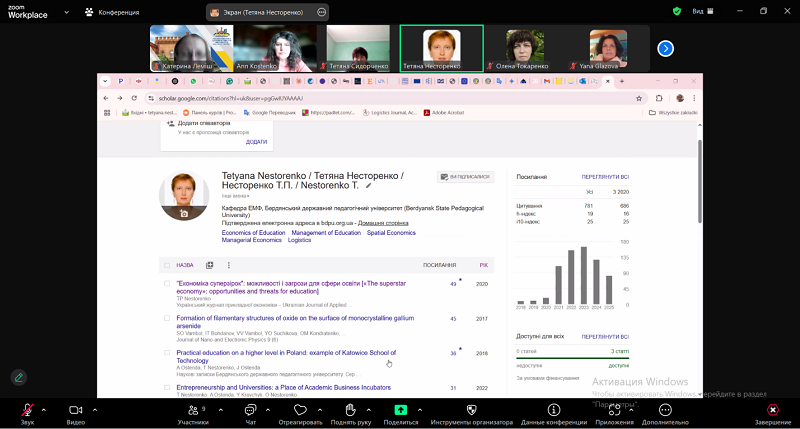Open the Google Переводчик bookmark

(269, 113)
